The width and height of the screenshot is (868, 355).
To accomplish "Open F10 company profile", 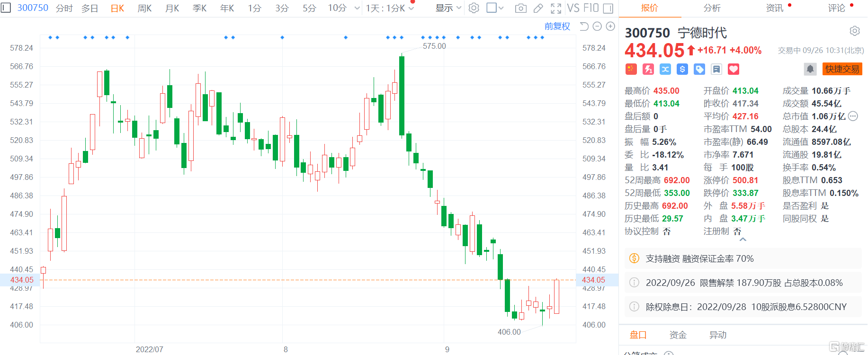I will coord(591,8).
